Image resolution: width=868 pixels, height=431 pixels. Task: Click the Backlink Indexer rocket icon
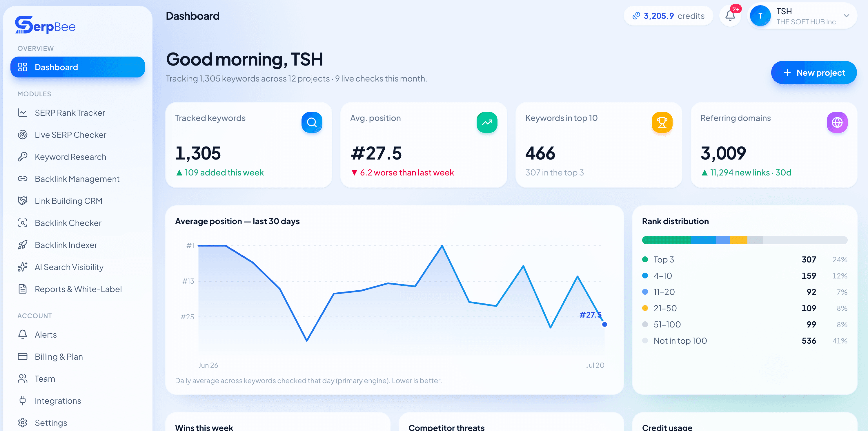[x=23, y=245]
